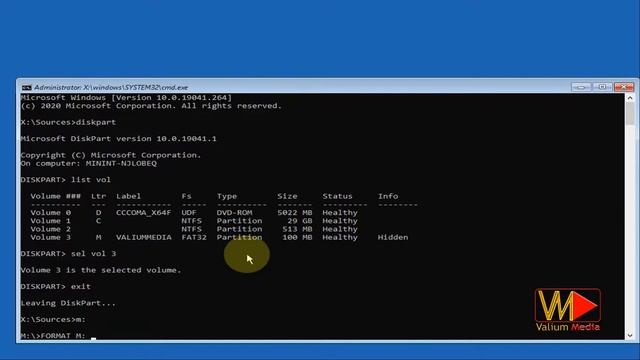Click the 'Label' column header
The image size is (640, 360).
[x=129, y=196]
